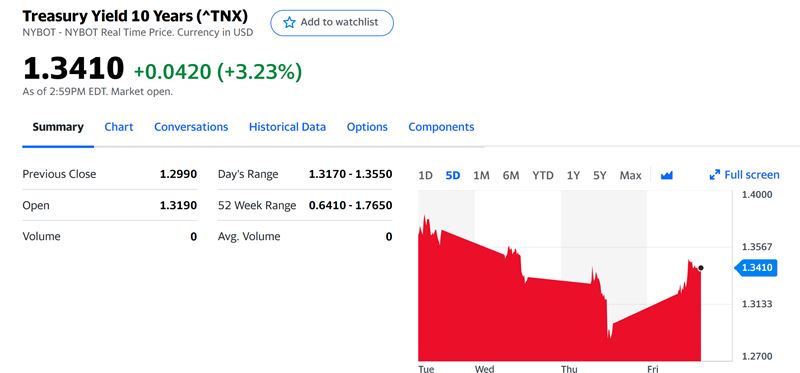This screenshot has height=373, width=800.
Task: Go to the Historical Data tab
Action: pyautogui.click(x=287, y=127)
